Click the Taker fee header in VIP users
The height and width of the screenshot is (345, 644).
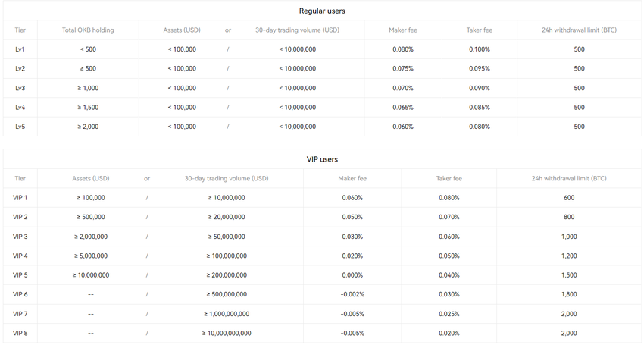click(449, 178)
